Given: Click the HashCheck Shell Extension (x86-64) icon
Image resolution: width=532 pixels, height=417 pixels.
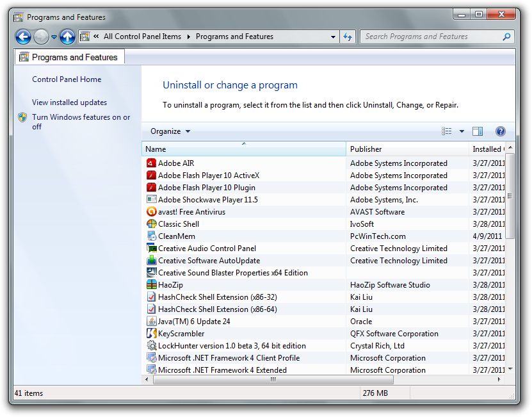Looking at the screenshot, I should [151, 309].
